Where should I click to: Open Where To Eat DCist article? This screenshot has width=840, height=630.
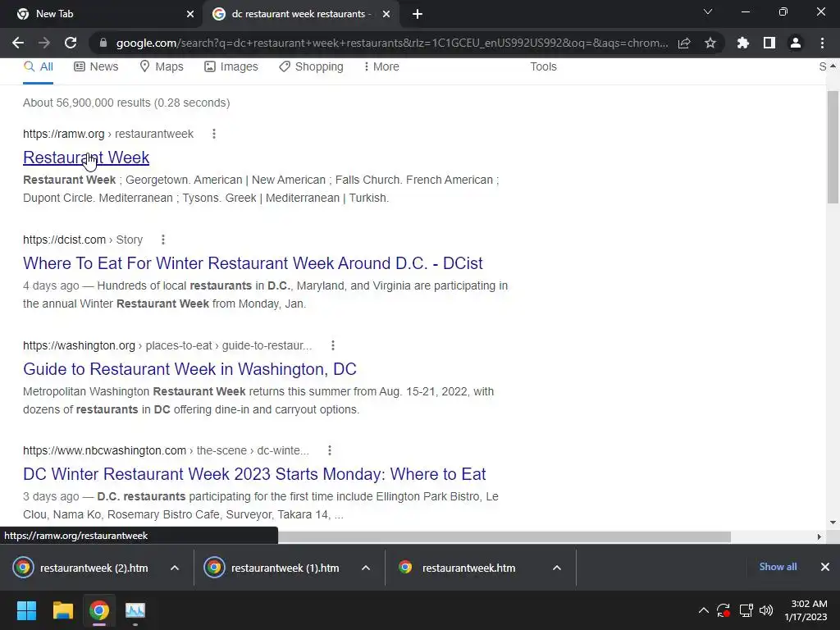tap(253, 263)
